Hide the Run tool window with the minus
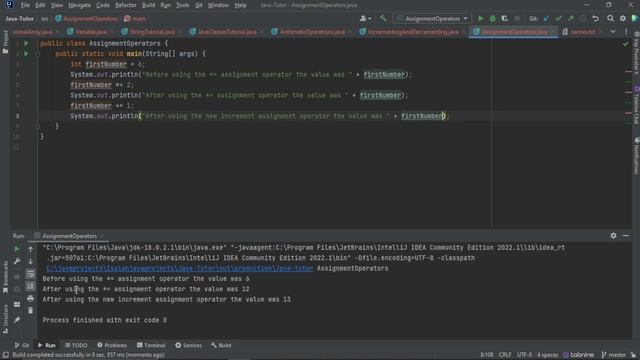Image resolution: width=640 pixels, height=360 pixels. [x=626, y=236]
